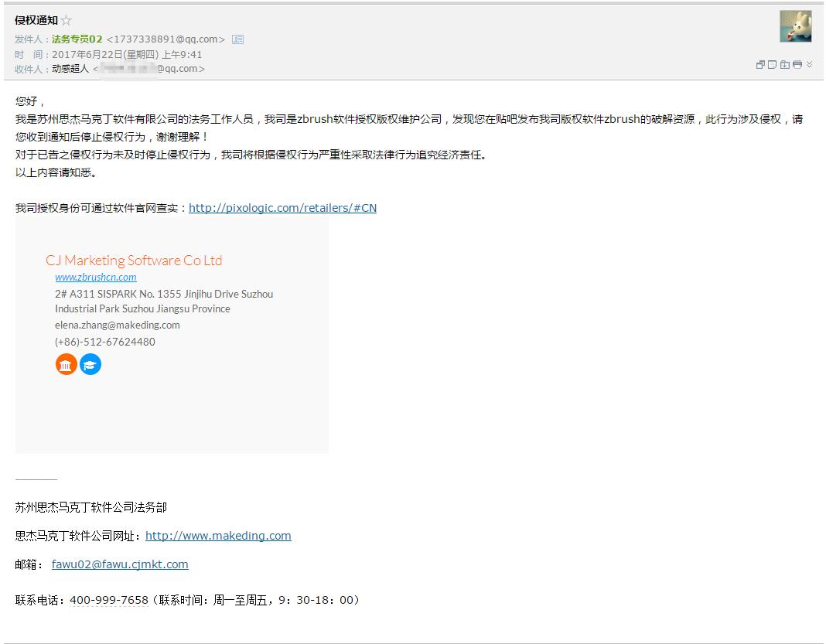Click the note/memo icon in header toolbar

773,65
